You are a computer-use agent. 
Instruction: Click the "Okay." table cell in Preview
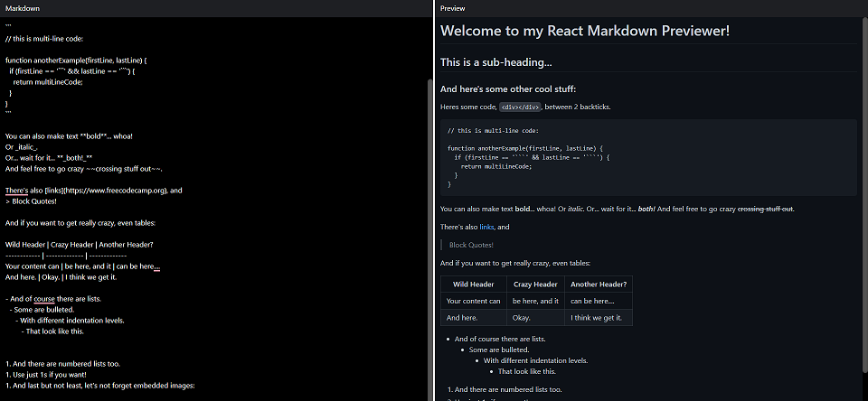[x=535, y=318]
